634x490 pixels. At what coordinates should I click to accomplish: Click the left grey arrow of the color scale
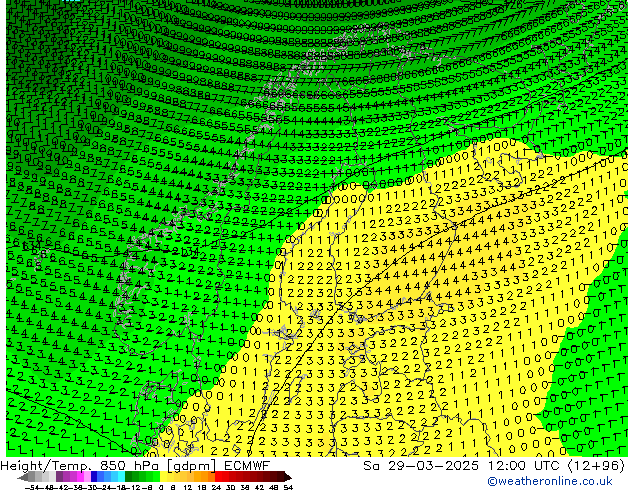point(22,477)
